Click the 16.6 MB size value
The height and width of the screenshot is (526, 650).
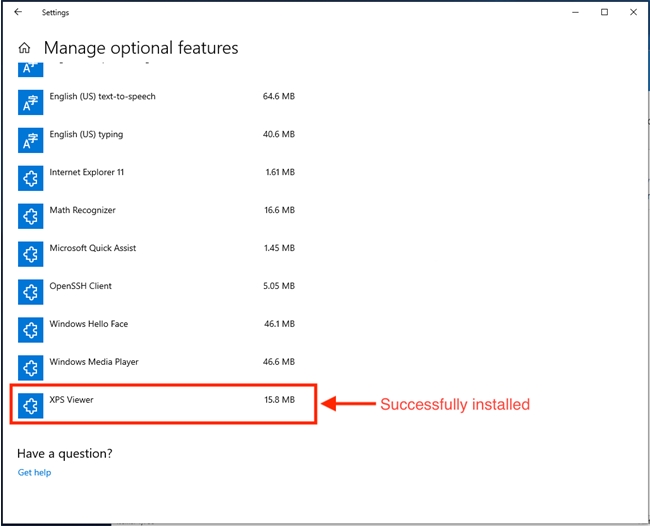279,210
